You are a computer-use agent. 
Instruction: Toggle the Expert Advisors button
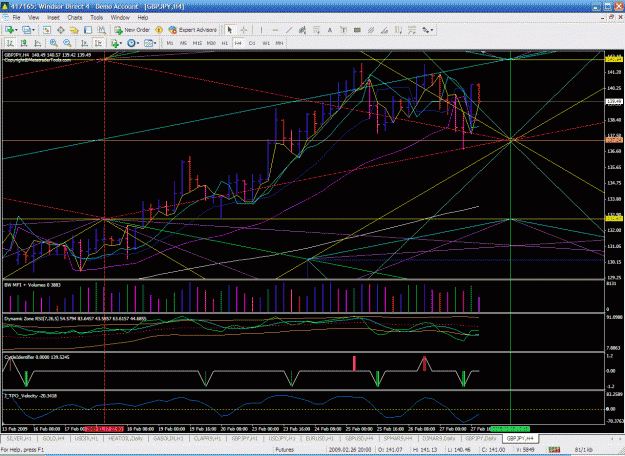point(193,30)
